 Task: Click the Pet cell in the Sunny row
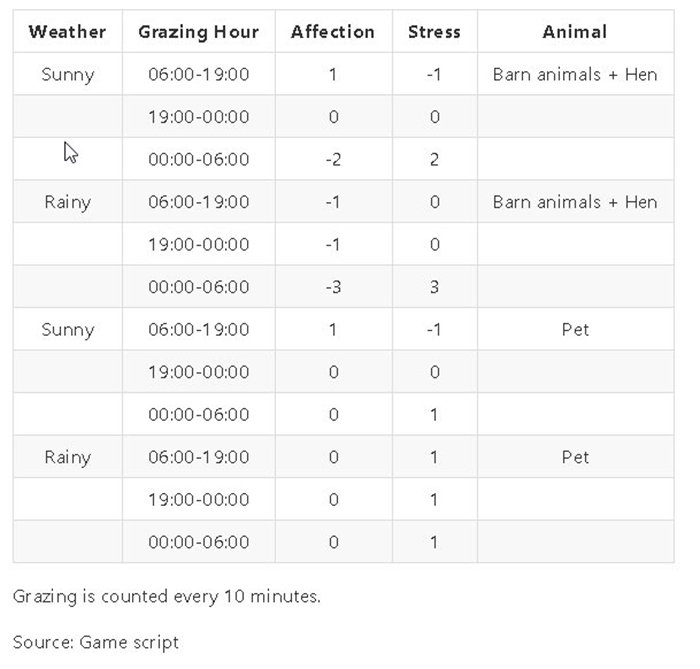click(575, 329)
